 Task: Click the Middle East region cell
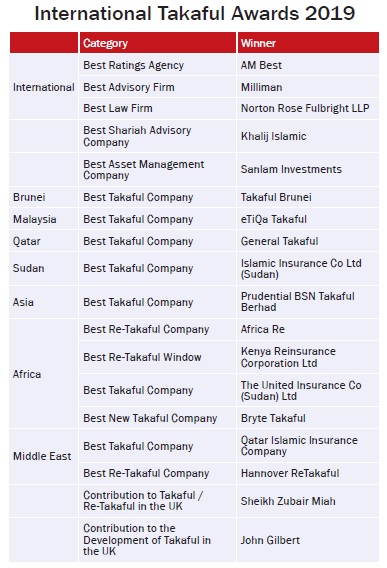point(43,456)
